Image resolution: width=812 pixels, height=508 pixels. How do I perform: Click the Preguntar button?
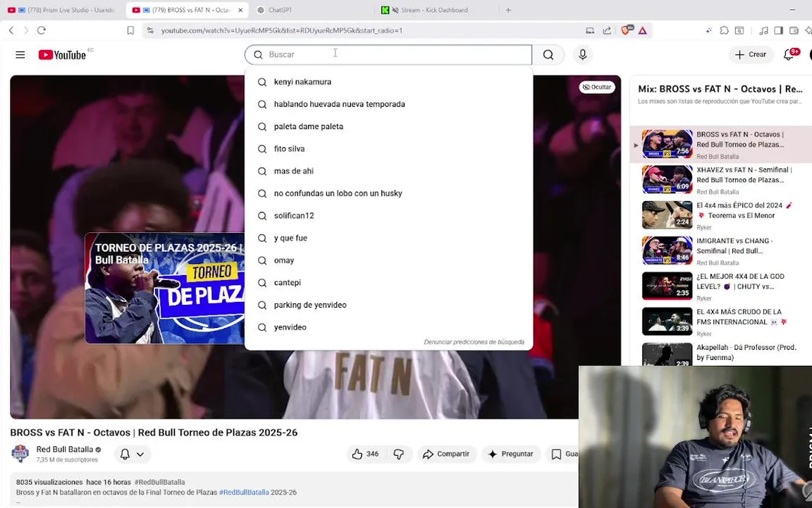510,454
